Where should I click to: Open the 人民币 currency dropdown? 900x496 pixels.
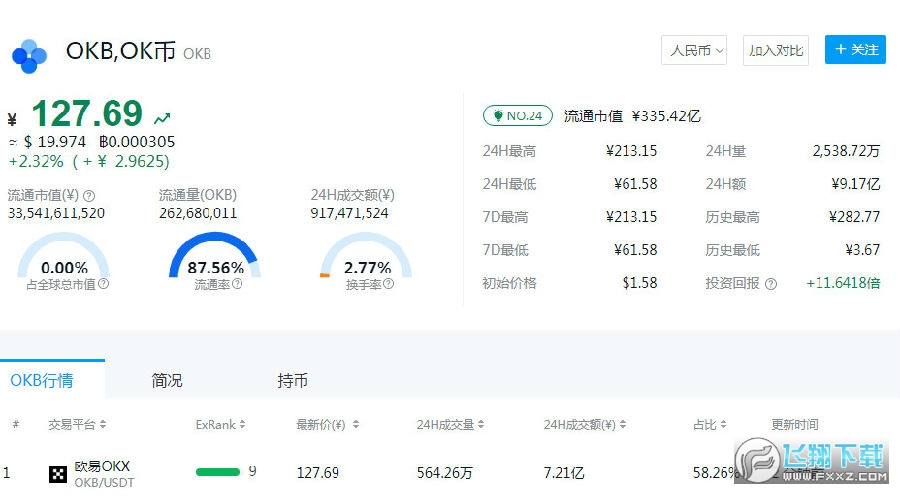coord(694,50)
